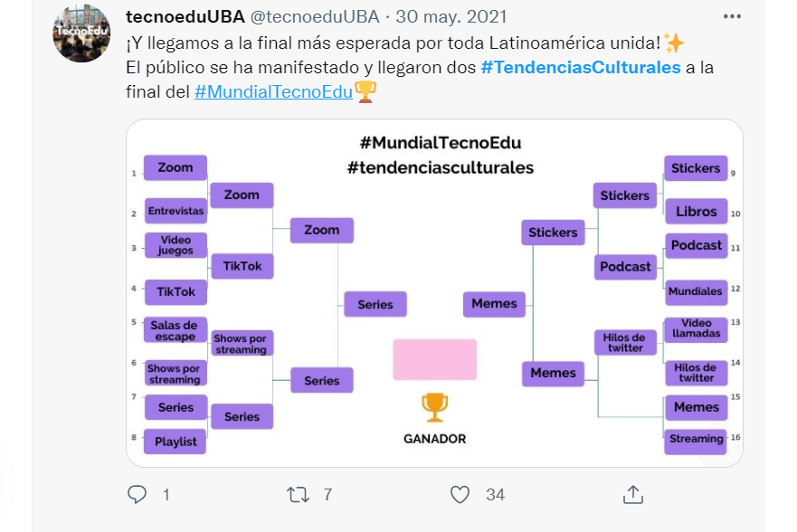
Task: Click the reply speech bubble icon
Action: [137, 494]
